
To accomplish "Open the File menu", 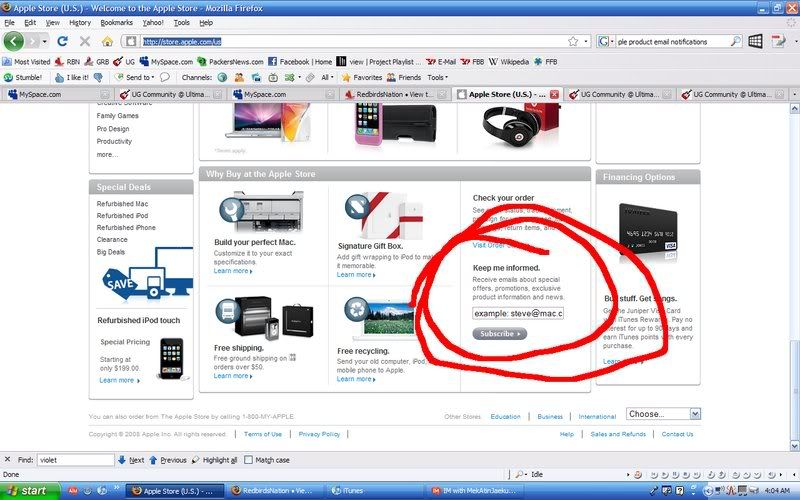I will (10, 22).
